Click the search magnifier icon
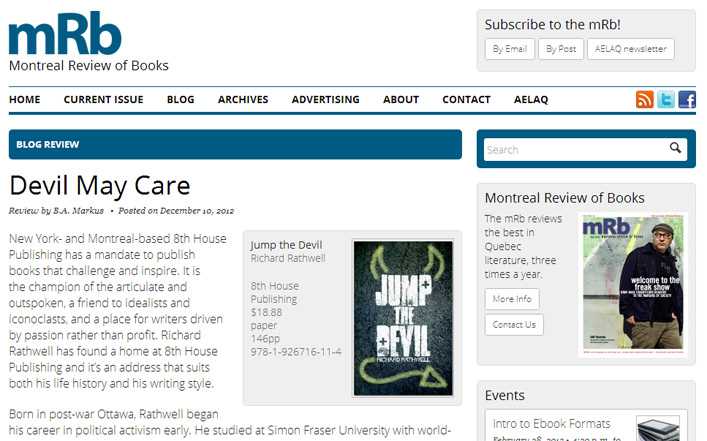Viewport: 707px width, 441px height. (x=675, y=147)
